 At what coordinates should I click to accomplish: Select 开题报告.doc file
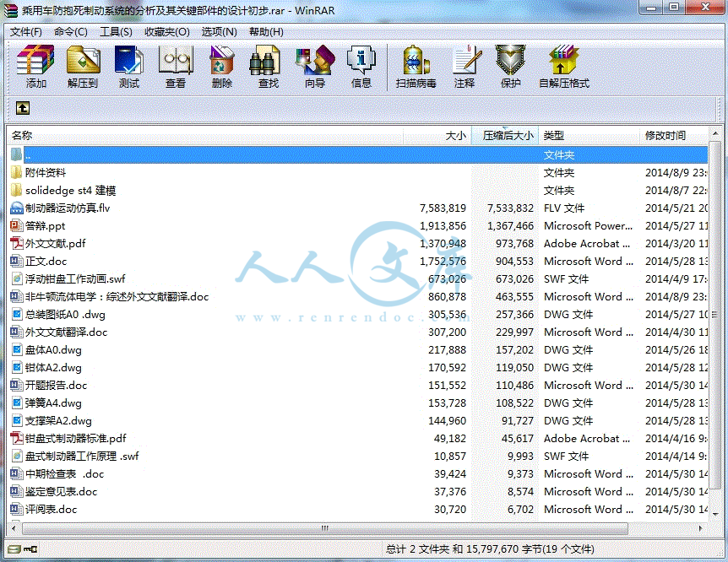pyautogui.click(x=56, y=385)
